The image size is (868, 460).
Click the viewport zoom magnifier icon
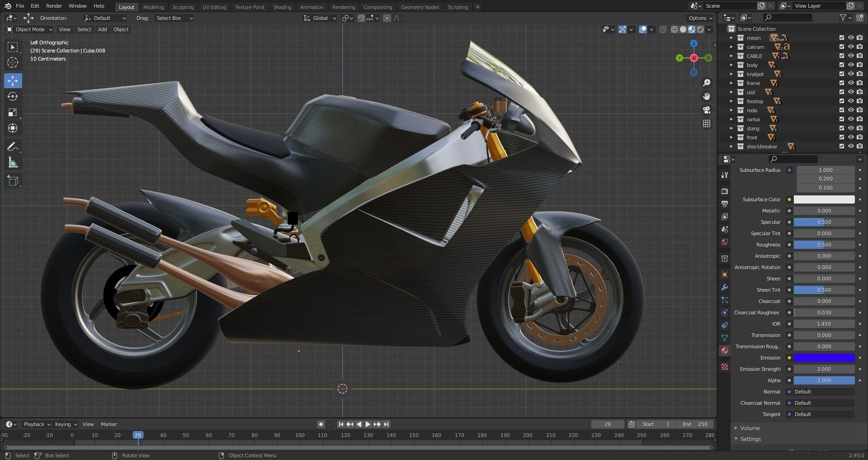pos(707,83)
